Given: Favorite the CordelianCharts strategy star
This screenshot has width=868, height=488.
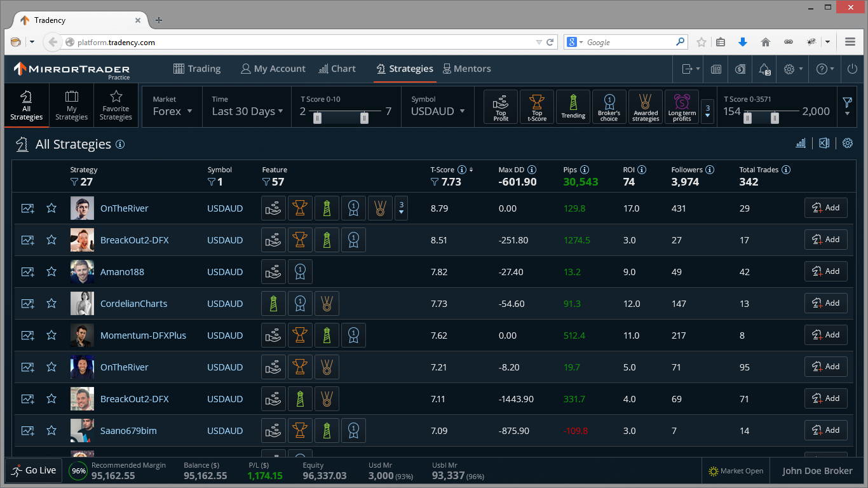Looking at the screenshot, I should click(51, 303).
